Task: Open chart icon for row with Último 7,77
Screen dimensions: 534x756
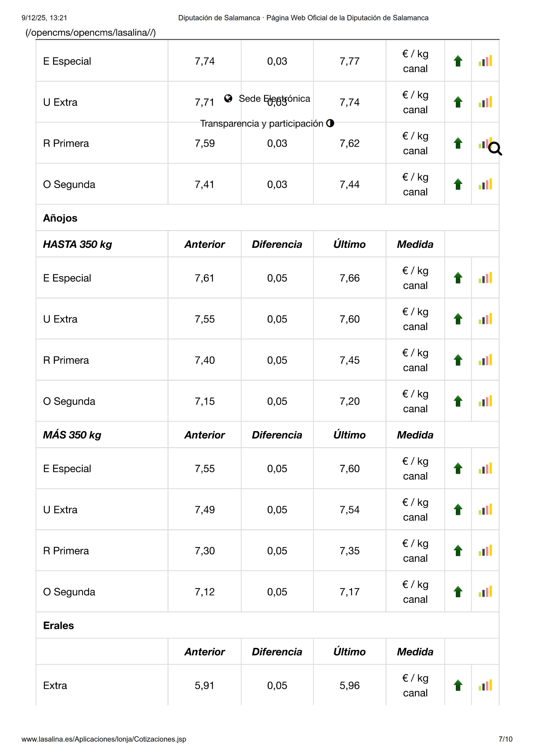Action: (x=485, y=61)
